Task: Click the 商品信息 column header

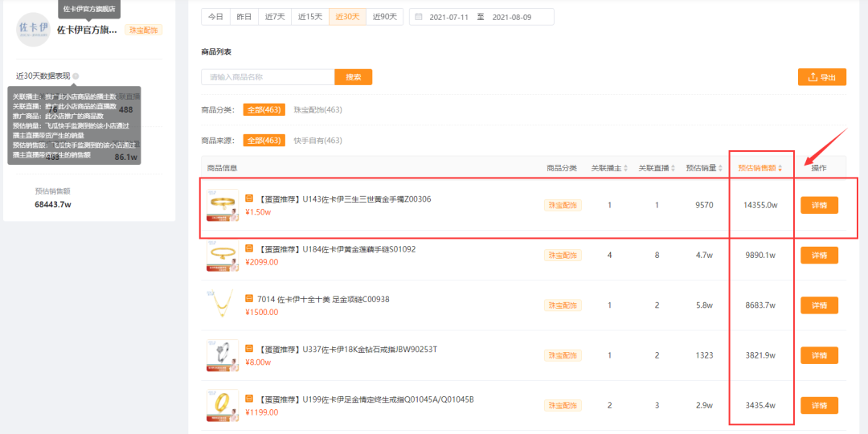Action: [x=223, y=168]
